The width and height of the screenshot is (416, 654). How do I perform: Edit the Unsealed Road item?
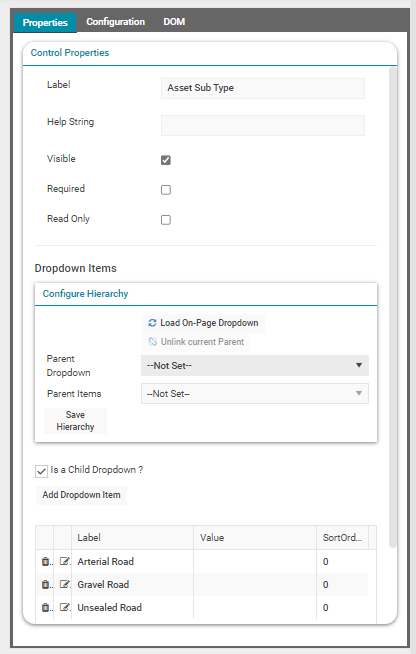click(x=64, y=607)
